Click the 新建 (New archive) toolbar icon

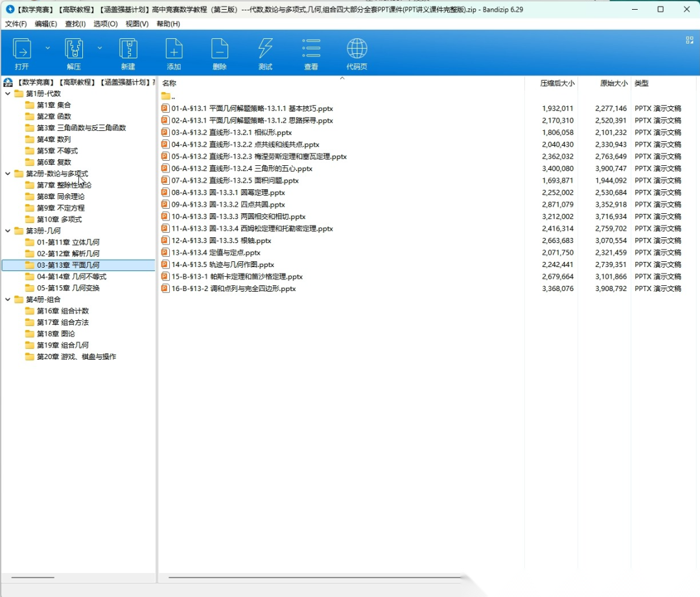[x=128, y=49]
